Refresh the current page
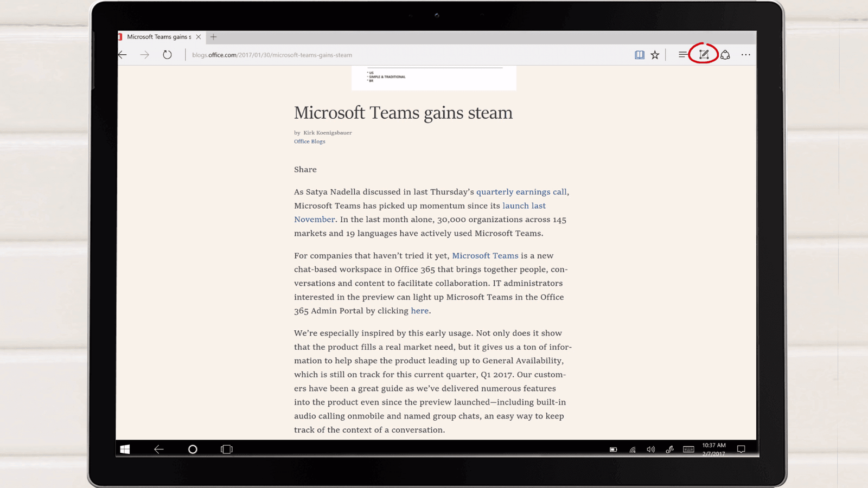This screenshot has height=488, width=868. 167,55
